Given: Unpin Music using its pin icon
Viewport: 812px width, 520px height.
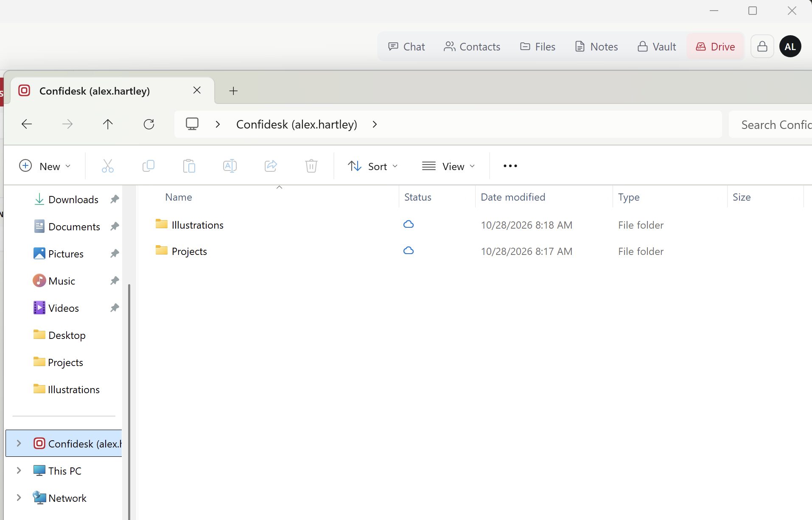Looking at the screenshot, I should click(x=115, y=280).
